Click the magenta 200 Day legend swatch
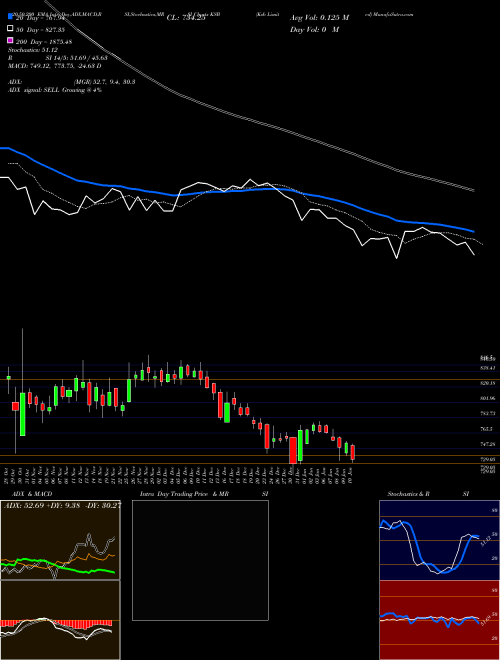This screenshot has height=660, width=500. [11, 40]
